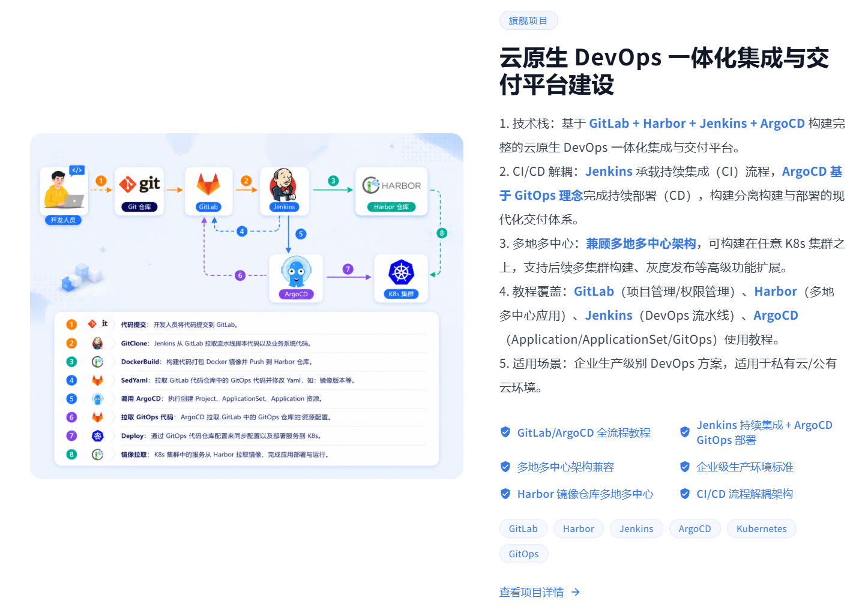The width and height of the screenshot is (868, 610).
Task: Click the Kubernetes wheel logo labeled K8s 集群
Action: pos(401,273)
